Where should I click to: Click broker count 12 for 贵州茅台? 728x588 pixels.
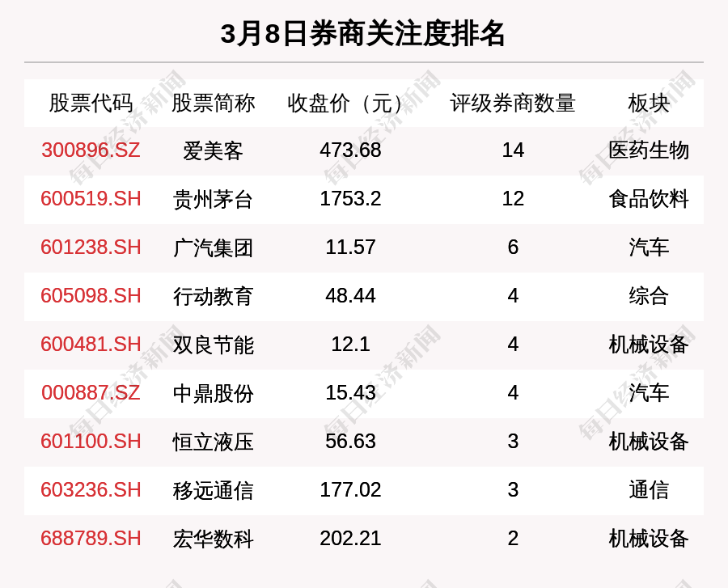(513, 199)
